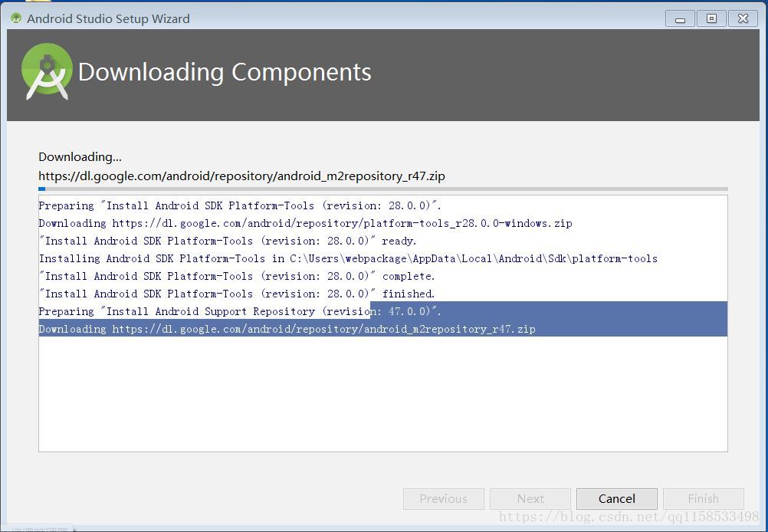Select the "Installing Android SDK Platform-Tools in C:\Users" line

coord(348,258)
